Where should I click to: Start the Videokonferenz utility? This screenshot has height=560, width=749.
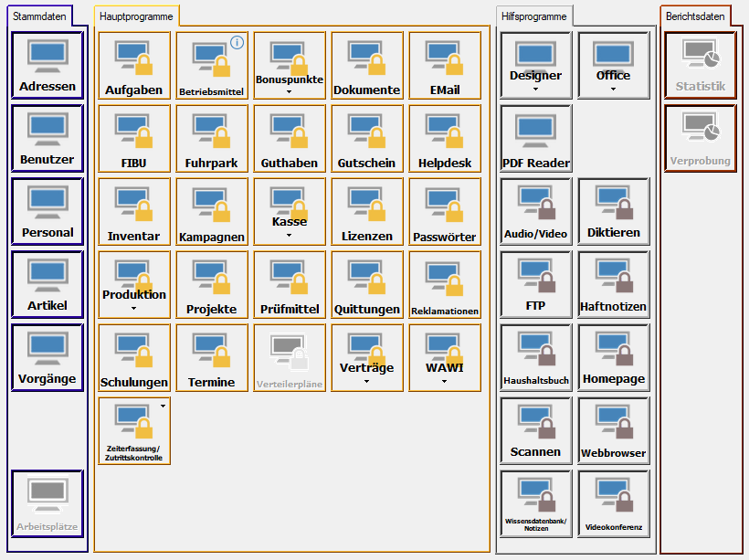pos(614,504)
